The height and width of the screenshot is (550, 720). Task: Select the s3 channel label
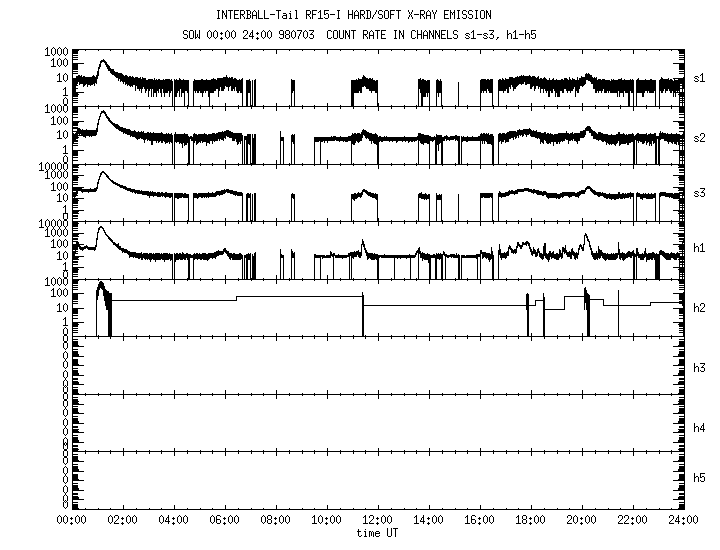click(700, 192)
